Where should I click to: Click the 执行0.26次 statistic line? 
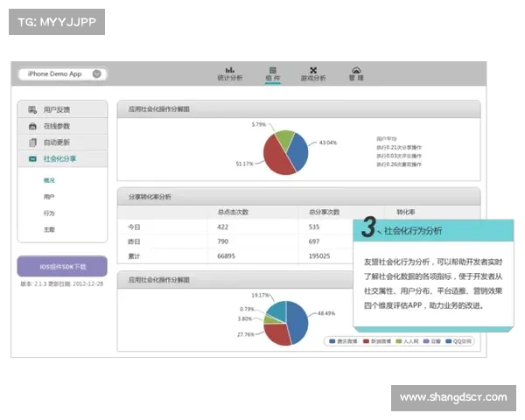point(399,164)
